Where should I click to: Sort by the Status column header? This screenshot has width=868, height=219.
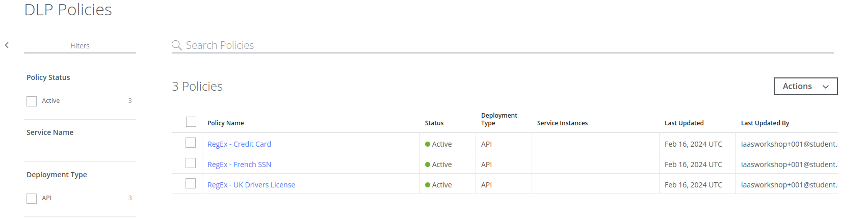tap(434, 123)
